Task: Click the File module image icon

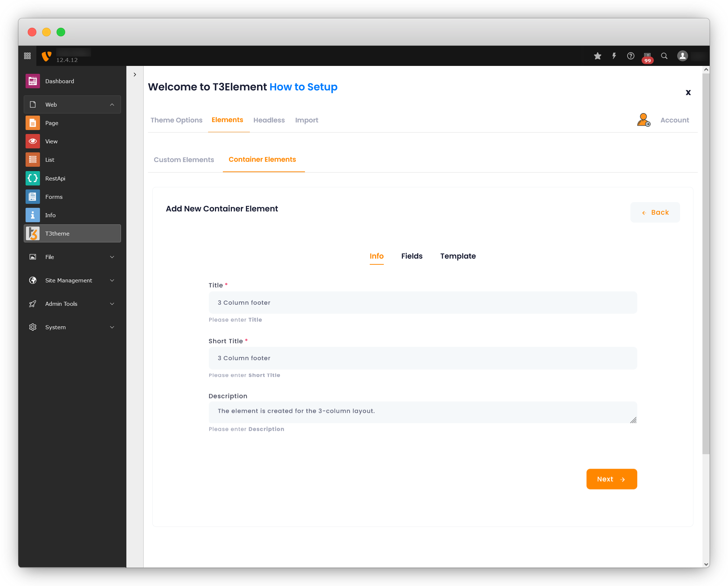Action: [x=33, y=257]
